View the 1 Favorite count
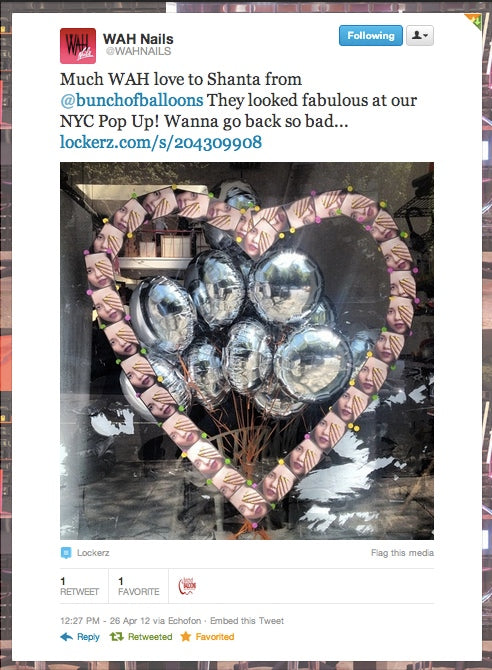This screenshot has height=670, width=492. tap(138, 586)
